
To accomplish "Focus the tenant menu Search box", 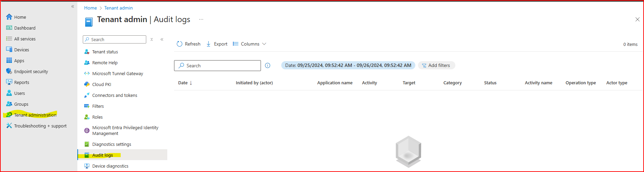I will (114, 39).
